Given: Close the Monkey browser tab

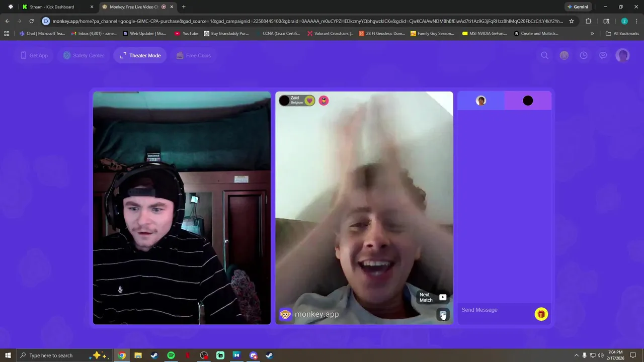Looking at the screenshot, I should click(172, 7).
